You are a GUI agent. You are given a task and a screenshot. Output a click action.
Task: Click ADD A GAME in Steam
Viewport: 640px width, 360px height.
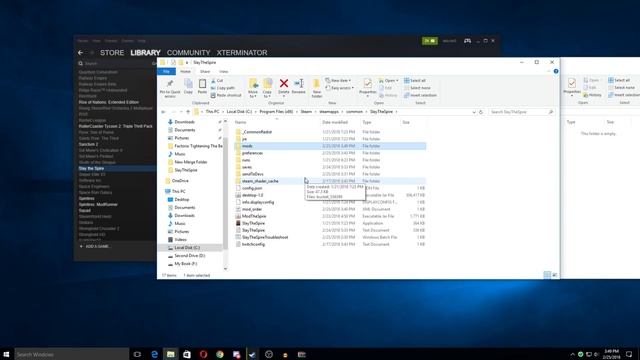point(95,247)
